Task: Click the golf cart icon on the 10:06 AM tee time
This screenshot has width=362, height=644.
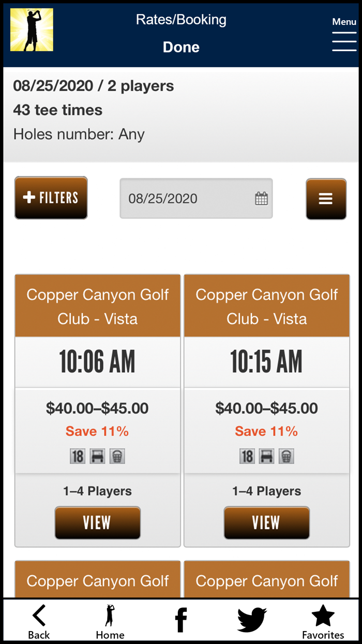Action: 97,456
